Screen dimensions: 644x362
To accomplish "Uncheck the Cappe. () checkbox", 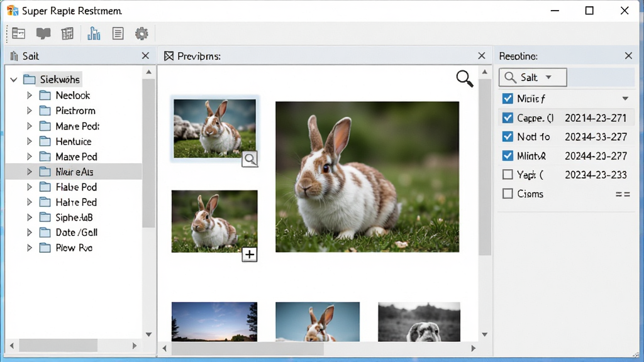I will point(508,118).
